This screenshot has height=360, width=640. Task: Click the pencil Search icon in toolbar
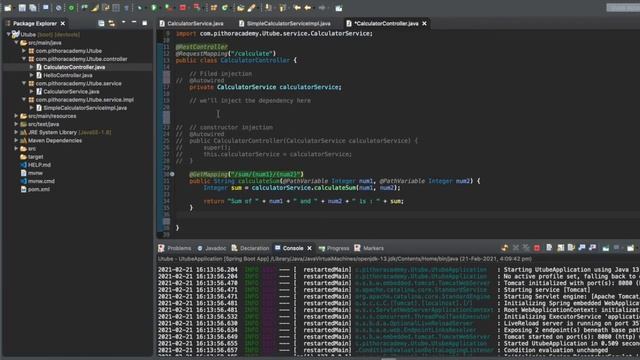[x=251, y=8]
